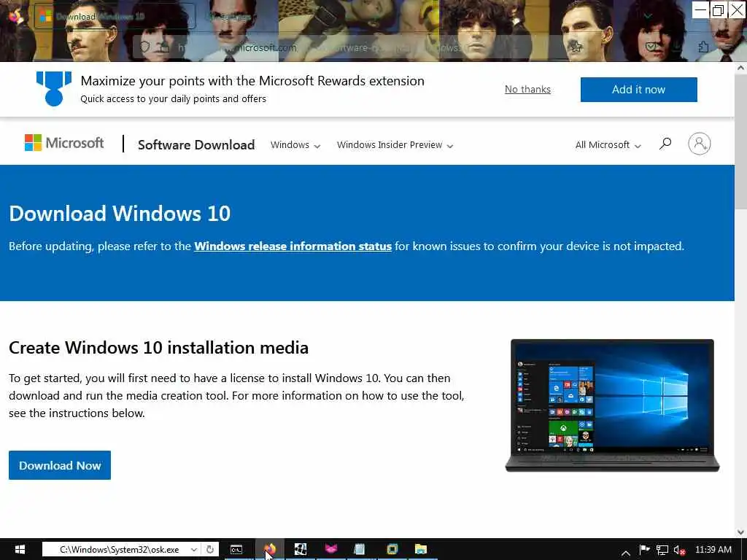747x560 pixels.
Task: Open network status icon in system tray
Action: point(662,550)
